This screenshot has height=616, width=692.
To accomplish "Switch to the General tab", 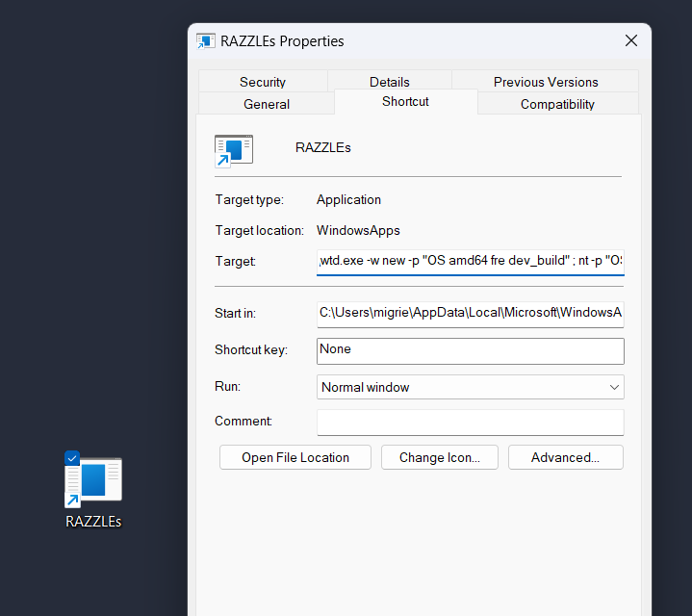I will coord(267,104).
